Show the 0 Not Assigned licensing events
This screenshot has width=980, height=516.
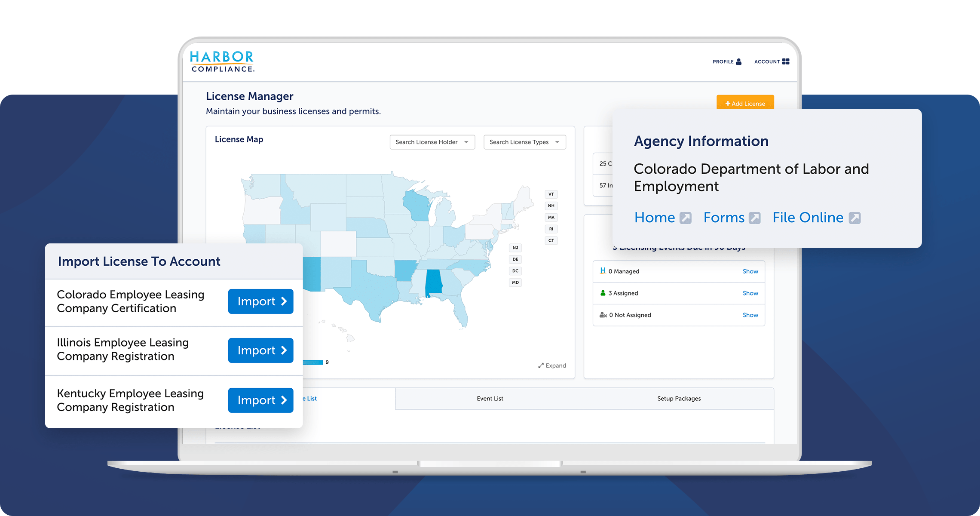pos(750,315)
